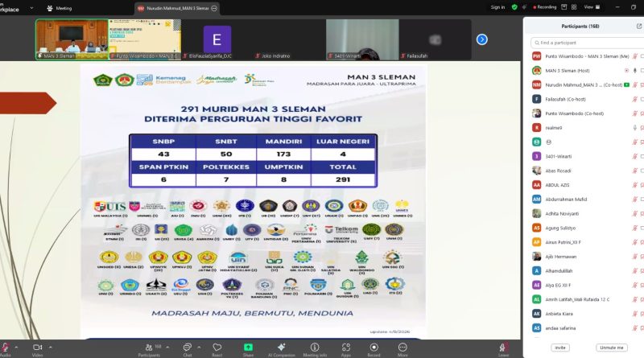Open the Participants panel from toolbar

point(149,348)
